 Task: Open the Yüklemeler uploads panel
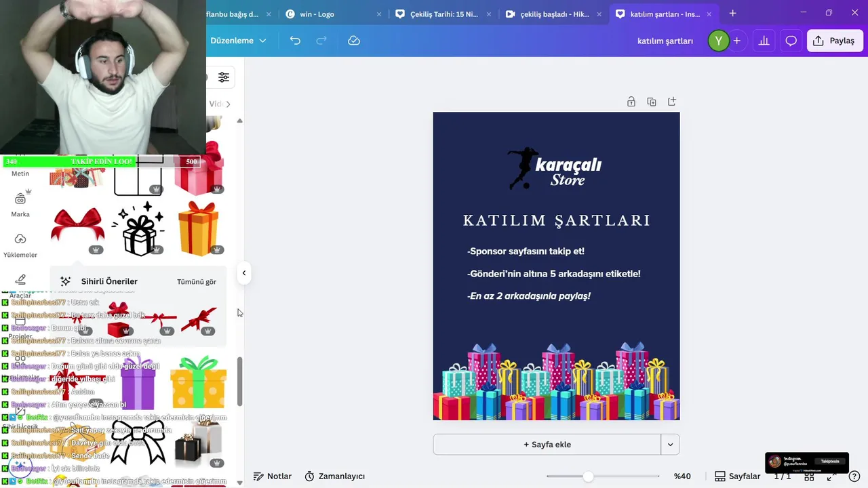20,245
